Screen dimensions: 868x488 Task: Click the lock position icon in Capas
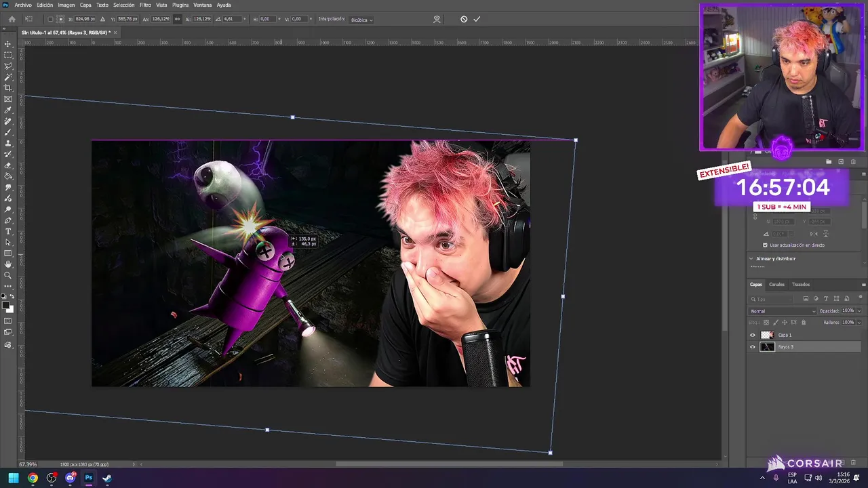click(785, 323)
